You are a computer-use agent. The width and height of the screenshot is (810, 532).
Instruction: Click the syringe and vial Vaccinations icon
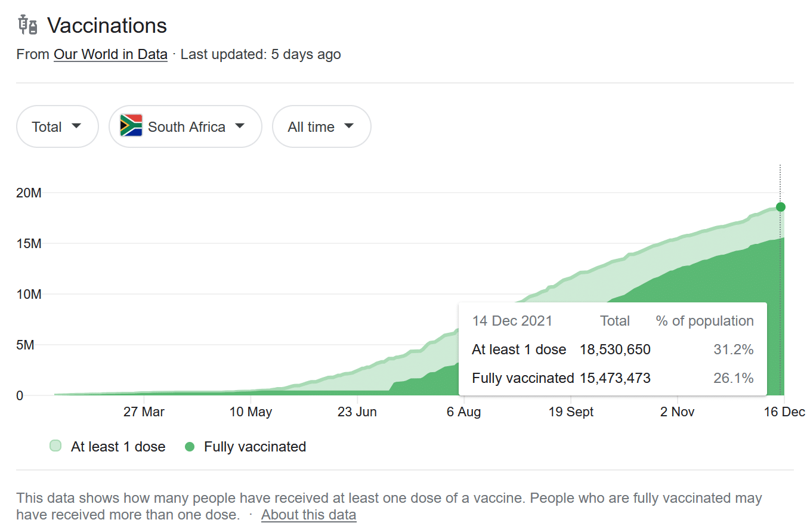28,25
